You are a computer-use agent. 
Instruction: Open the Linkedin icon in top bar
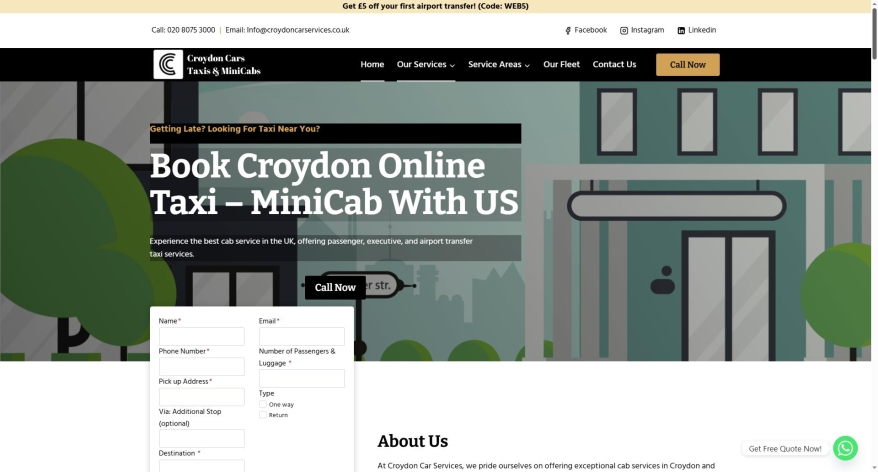pyautogui.click(x=681, y=31)
